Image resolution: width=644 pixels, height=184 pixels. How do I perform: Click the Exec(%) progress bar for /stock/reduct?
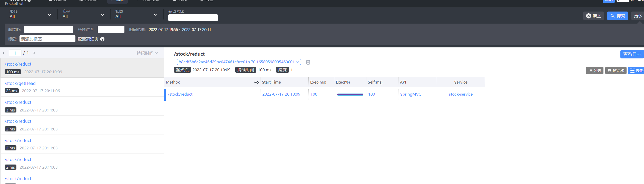(x=350, y=95)
